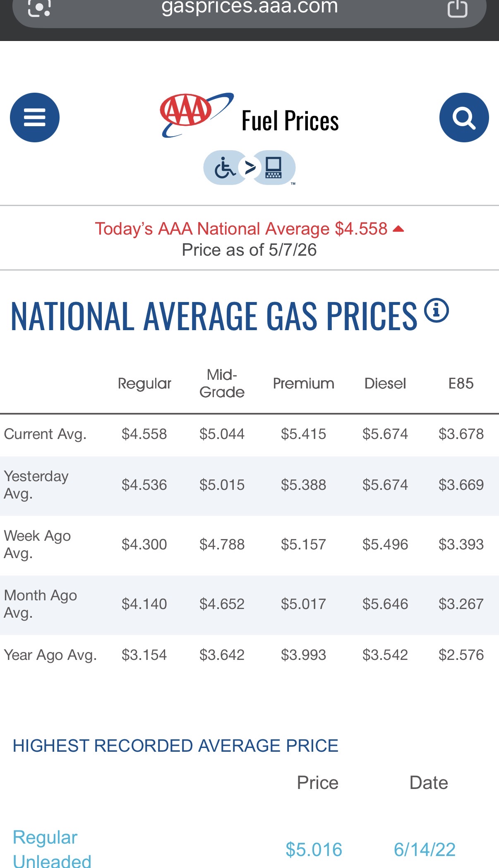
Task: Tap Today's AAA National Average banner
Action: click(x=241, y=229)
